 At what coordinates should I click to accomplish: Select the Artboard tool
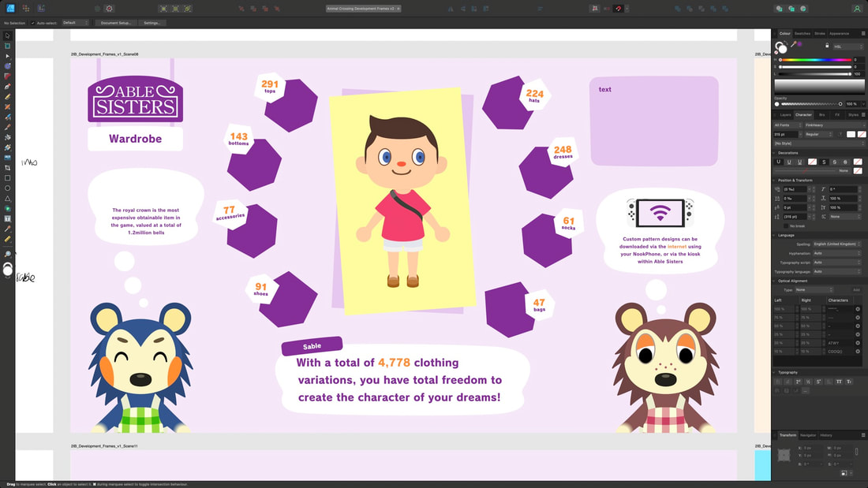[7, 46]
